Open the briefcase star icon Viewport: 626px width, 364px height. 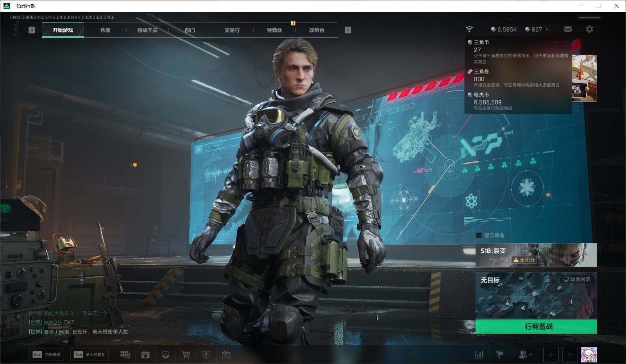pyautogui.click(x=145, y=355)
